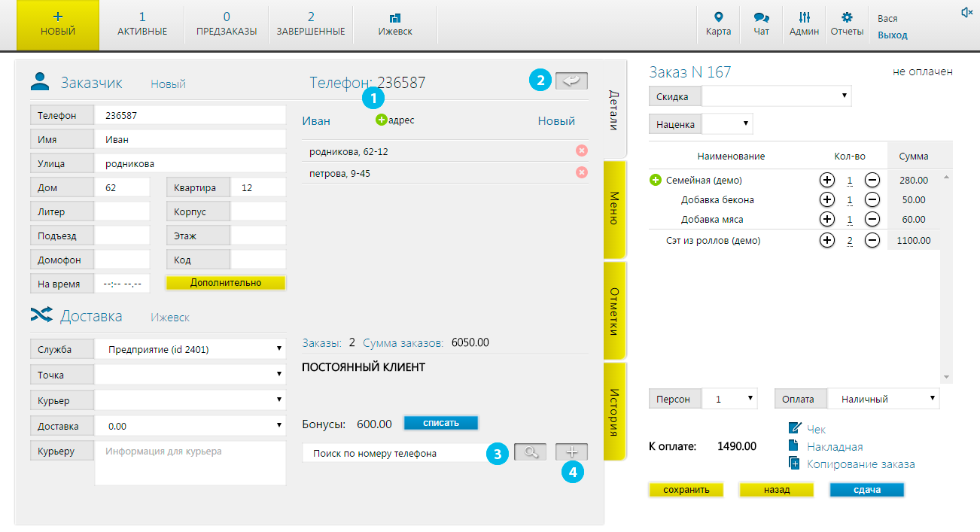
Task: Open the Доставка cost dropdown
Action: [x=190, y=426]
